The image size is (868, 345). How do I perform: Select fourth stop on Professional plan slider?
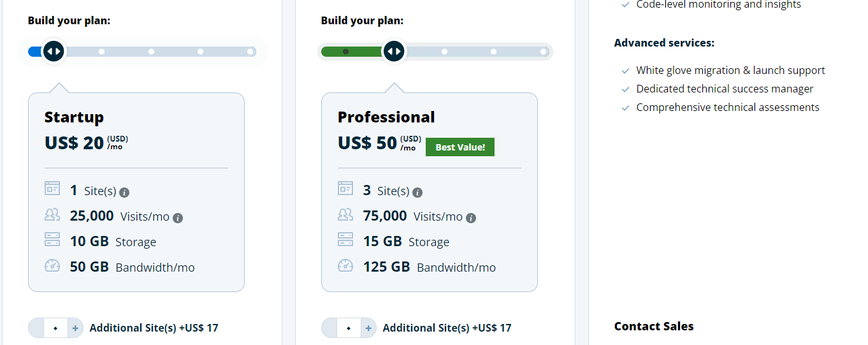pos(493,52)
